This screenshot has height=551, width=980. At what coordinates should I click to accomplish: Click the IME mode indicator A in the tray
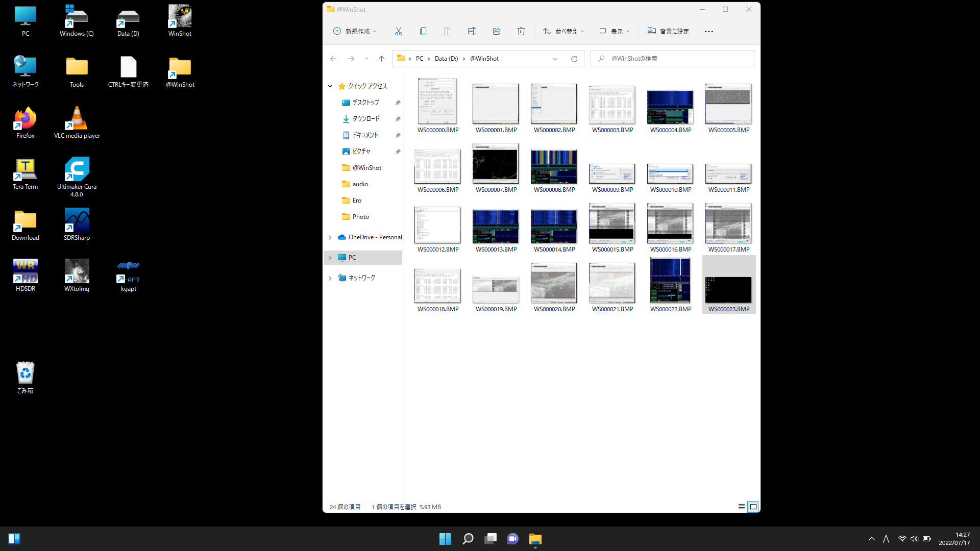point(886,539)
